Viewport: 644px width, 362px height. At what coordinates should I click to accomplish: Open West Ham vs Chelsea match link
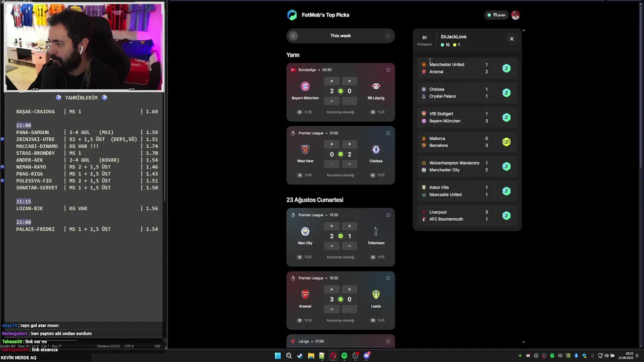388,133
